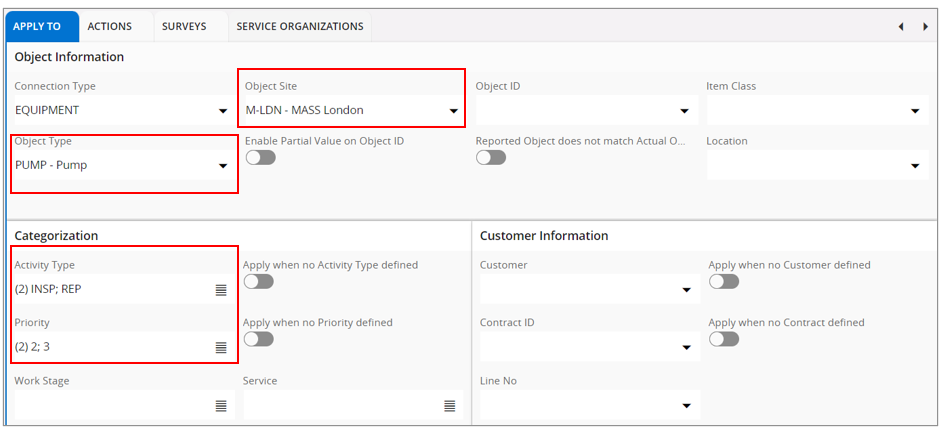Expand the Connection Type dropdown

coord(222,111)
